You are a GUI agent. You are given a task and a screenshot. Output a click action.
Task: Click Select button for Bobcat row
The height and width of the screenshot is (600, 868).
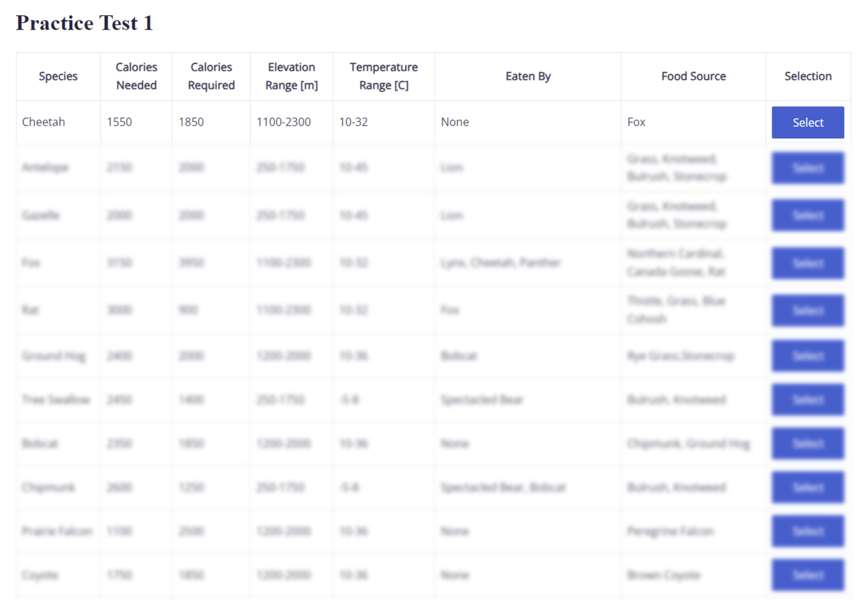[x=807, y=443]
